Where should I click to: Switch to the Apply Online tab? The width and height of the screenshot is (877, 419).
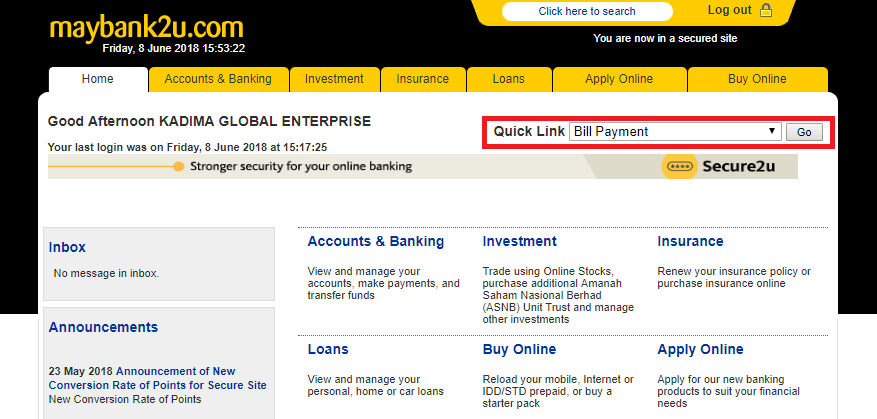[x=619, y=79]
